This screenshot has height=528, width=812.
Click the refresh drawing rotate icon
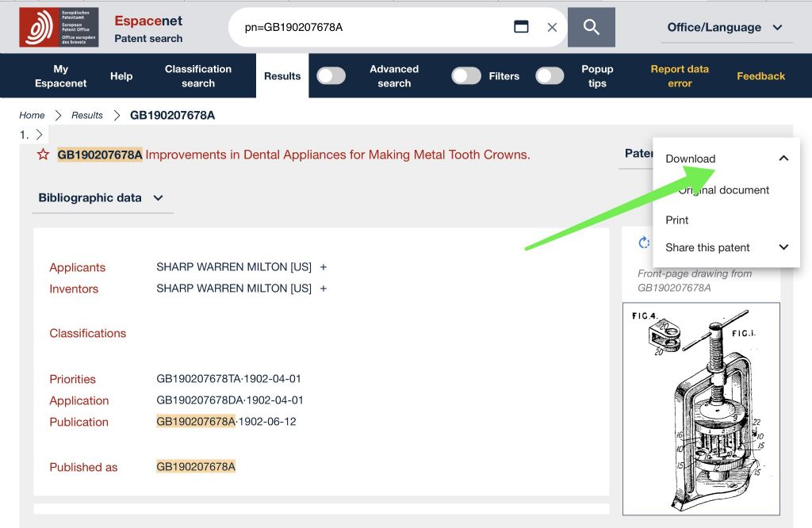644,243
